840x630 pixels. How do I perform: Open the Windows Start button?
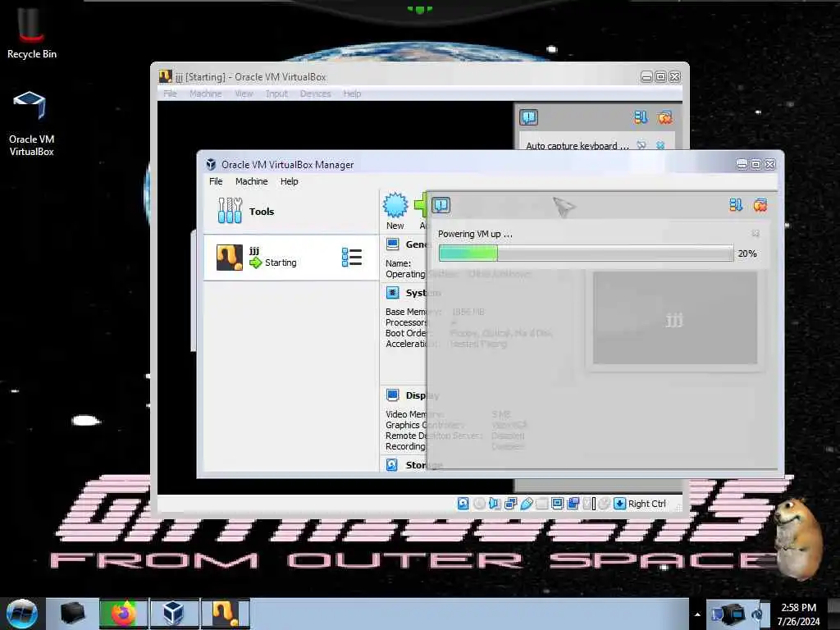[21, 614]
